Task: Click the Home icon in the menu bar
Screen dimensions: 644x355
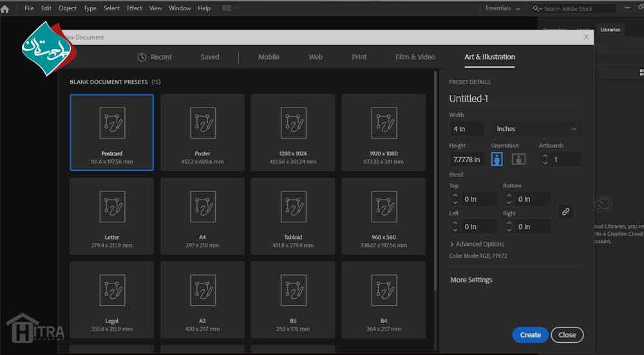Action: coord(5,8)
